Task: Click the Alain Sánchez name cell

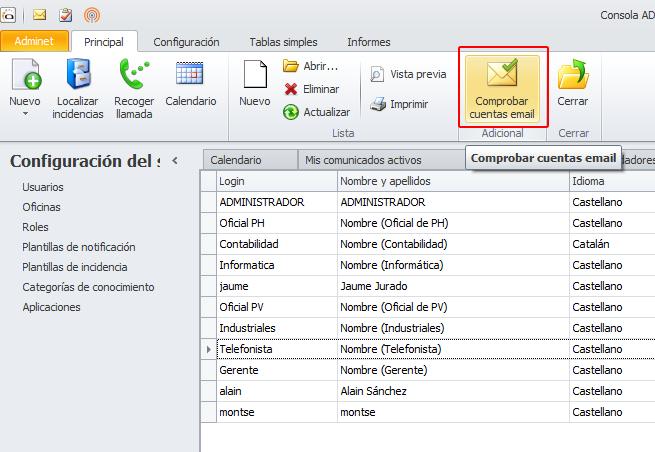Action: pyautogui.click(x=453, y=391)
